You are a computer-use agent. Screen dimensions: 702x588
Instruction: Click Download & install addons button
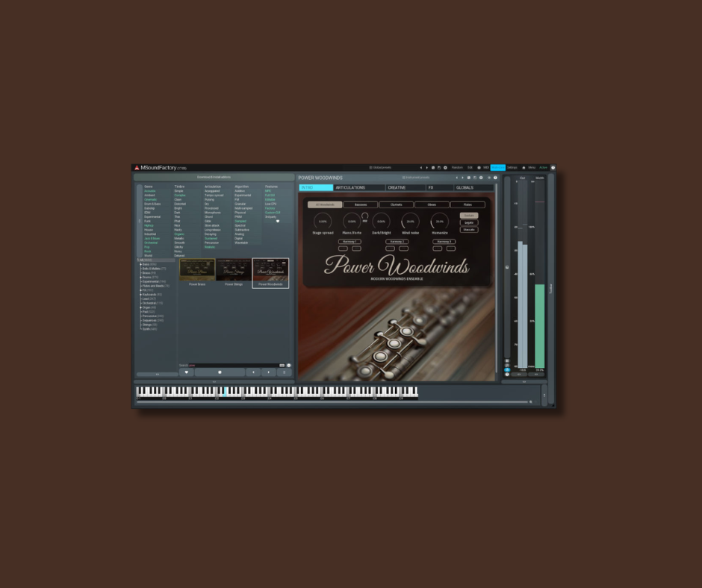(x=214, y=177)
